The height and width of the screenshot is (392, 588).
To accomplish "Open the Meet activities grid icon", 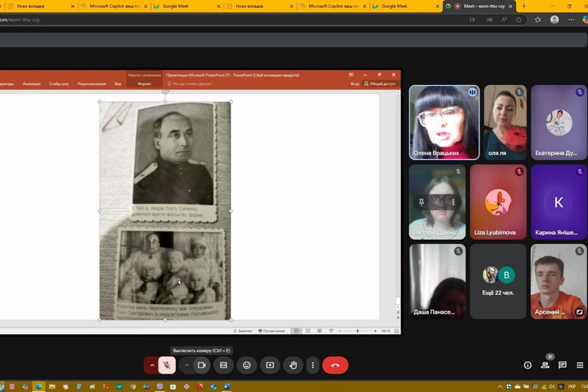I will [579, 365].
